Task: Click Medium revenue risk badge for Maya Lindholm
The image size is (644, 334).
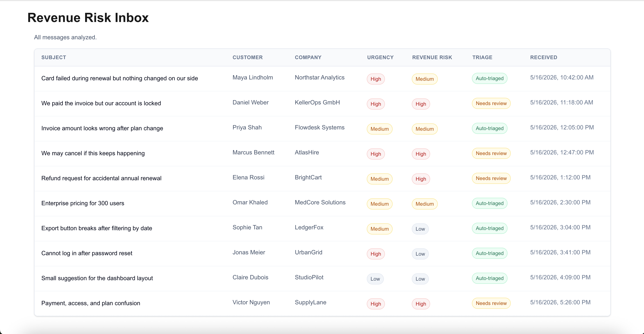Action: click(x=425, y=79)
